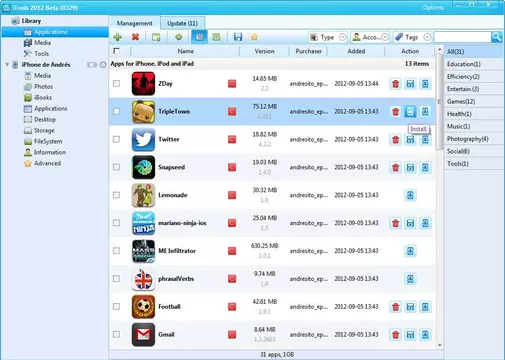Delete Snapseed using its trash icon
Screen dimensions: 505x360
coord(396,167)
